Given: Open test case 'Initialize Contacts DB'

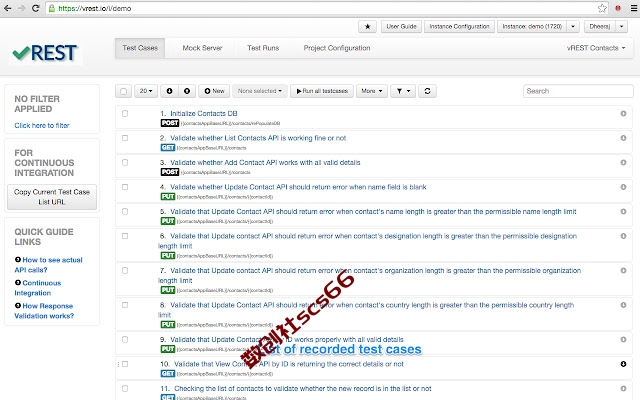Looking at the screenshot, I should [x=203, y=113].
